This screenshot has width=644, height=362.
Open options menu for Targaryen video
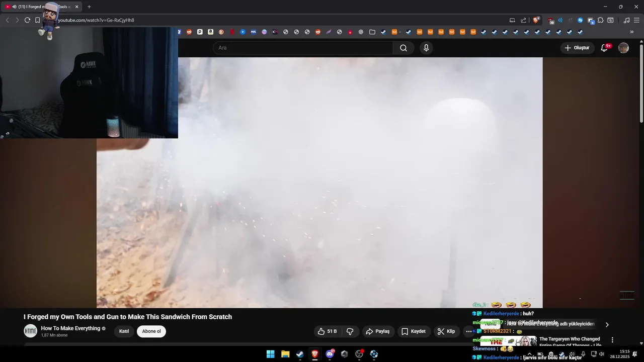click(x=612, y=340)
